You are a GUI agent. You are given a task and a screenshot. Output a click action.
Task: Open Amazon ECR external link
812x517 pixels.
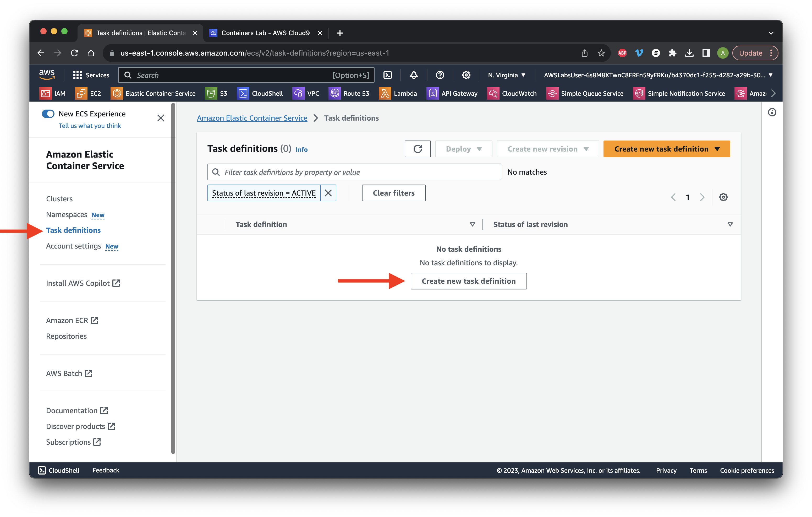point(72,320)
